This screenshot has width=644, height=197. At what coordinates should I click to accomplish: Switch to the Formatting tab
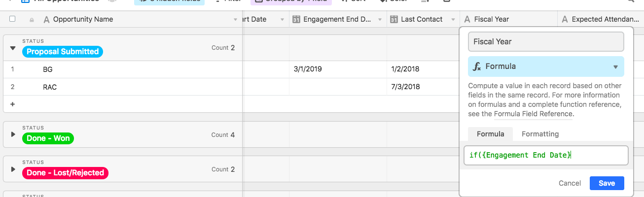(540, 134)
